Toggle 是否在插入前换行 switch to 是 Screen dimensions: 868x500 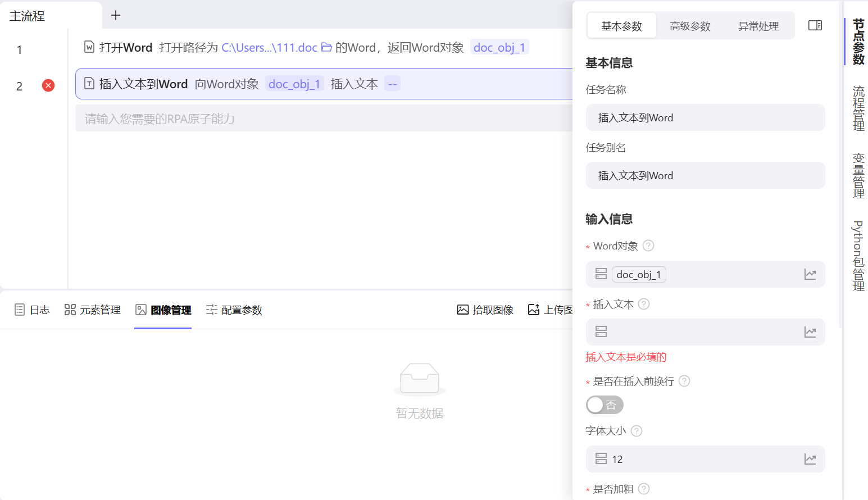point(605,404)
